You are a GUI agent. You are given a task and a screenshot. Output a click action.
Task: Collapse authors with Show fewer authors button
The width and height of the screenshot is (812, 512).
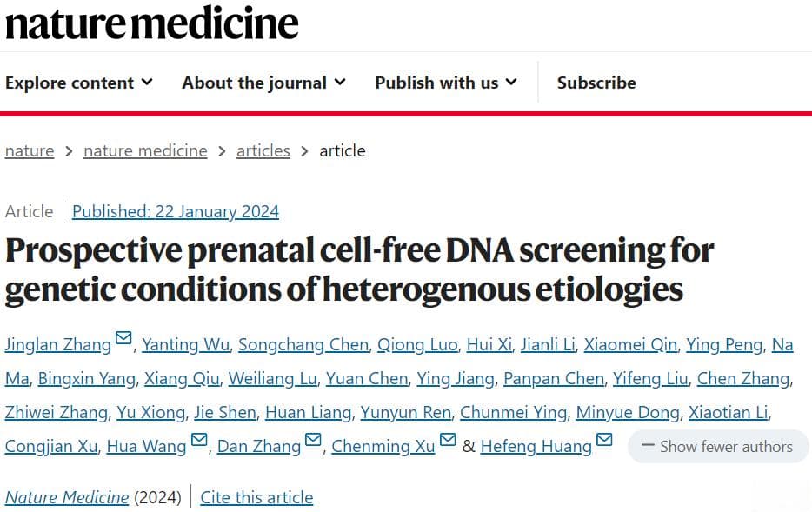click(718, 446)
